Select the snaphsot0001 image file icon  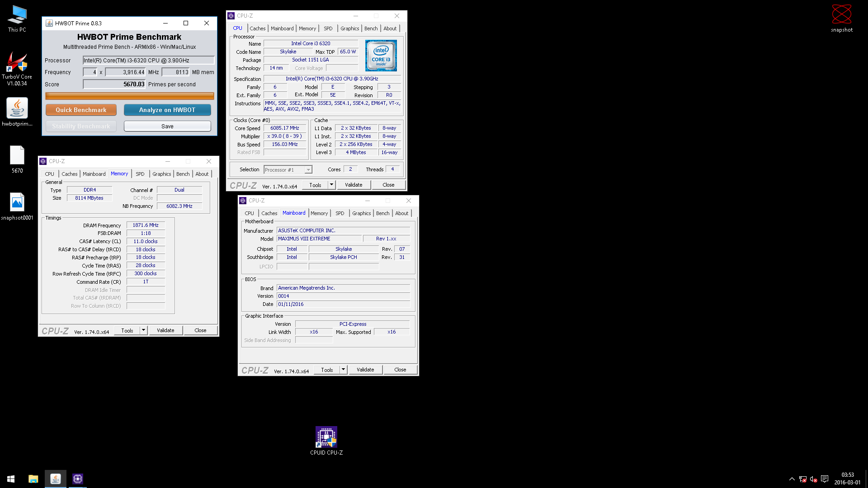(17, 206)
